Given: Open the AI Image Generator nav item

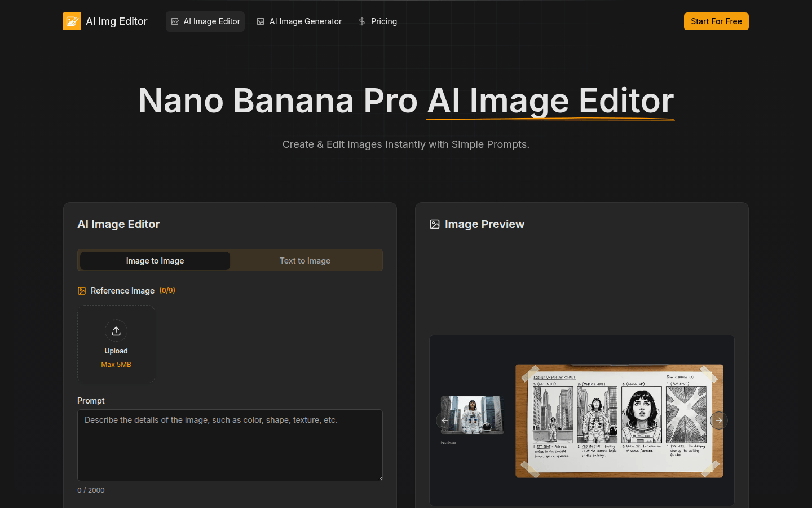Looking at the screenshot, I should 299,21.
